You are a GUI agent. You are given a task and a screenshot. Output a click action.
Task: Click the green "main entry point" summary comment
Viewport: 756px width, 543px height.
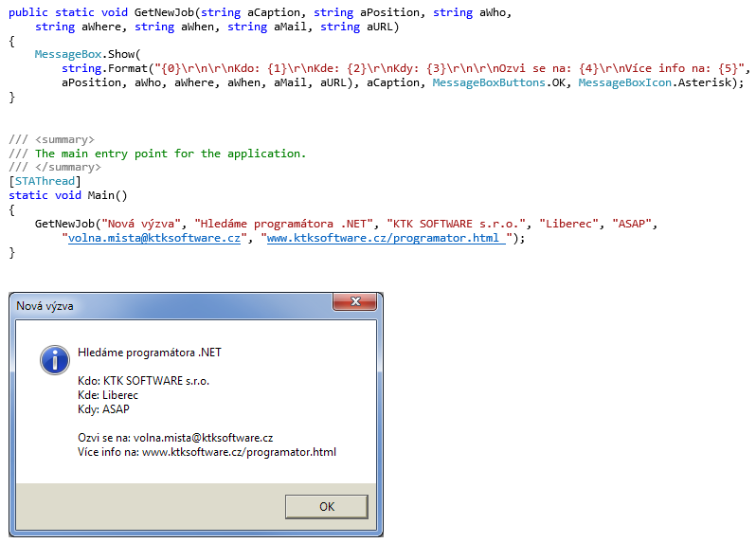click(171, 153)
